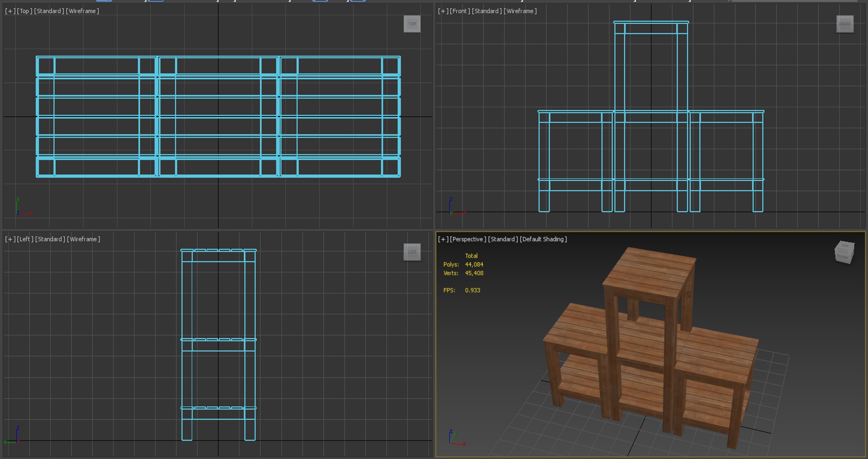Click the TOP ViewCube in Top viewport

412,24
